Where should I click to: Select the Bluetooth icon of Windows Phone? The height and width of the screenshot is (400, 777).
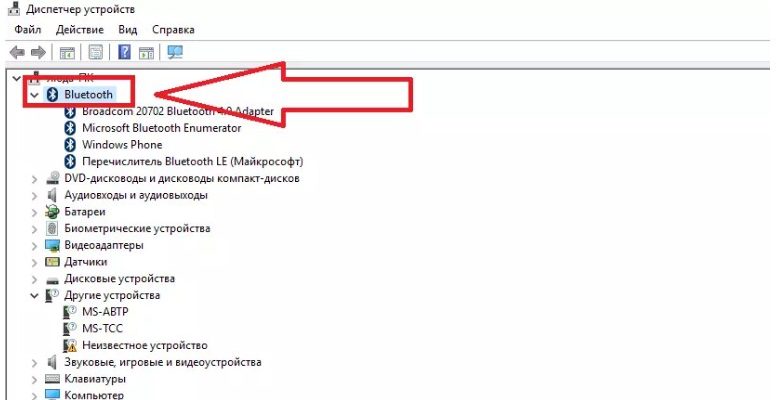[70, 145]
